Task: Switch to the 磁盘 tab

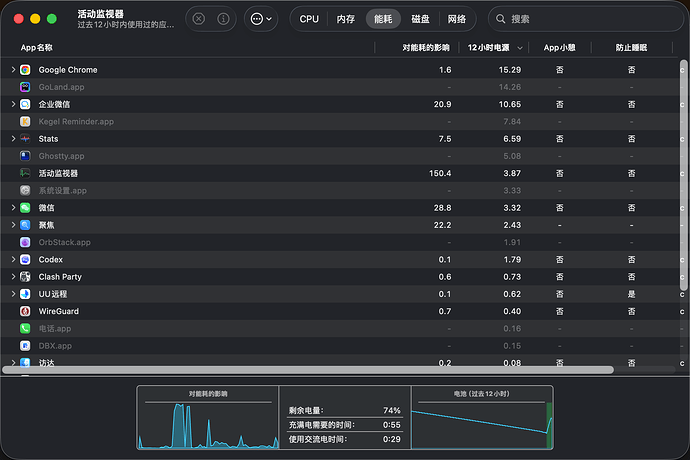Action: [x=420, y=19]
